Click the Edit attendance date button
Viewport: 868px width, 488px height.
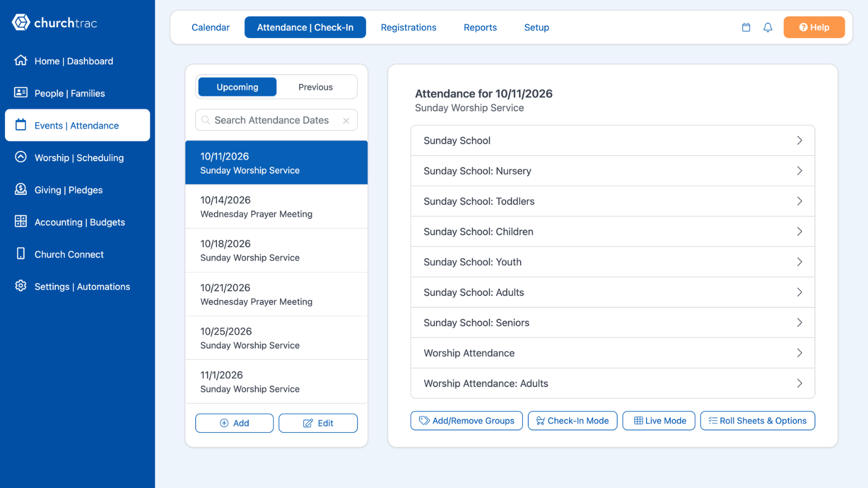click(318, 423)
